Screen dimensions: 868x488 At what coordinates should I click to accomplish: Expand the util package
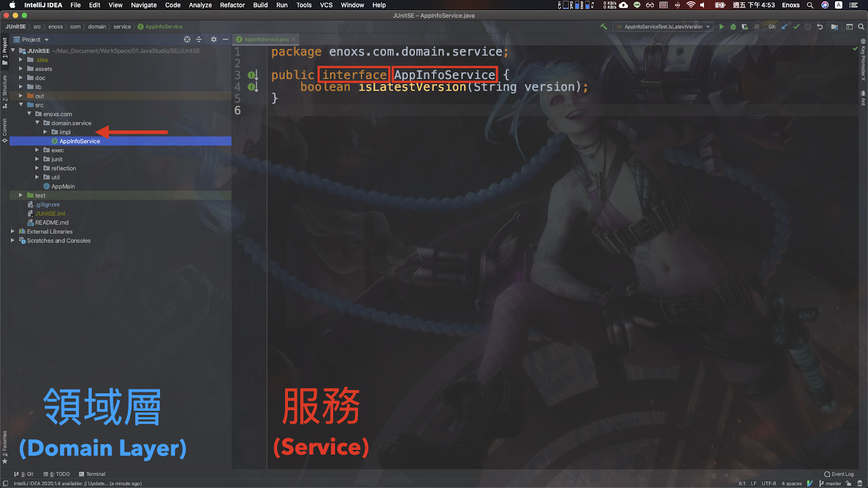click(37, 177)
